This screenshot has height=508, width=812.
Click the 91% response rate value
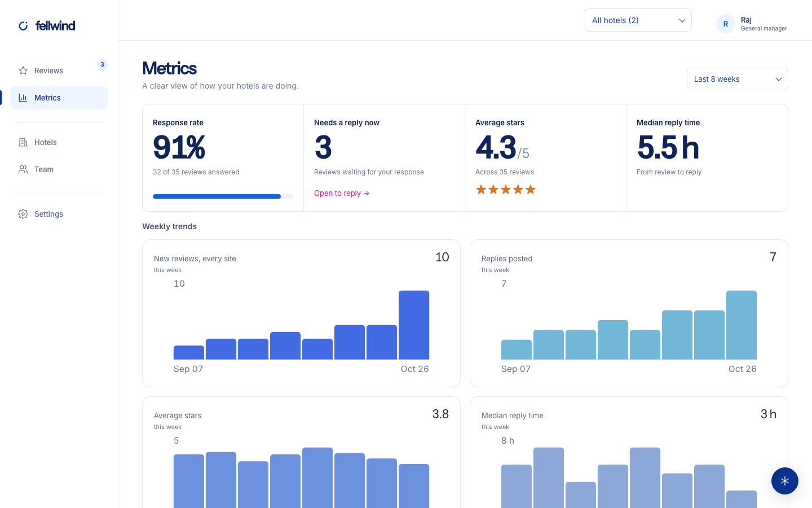point(179,148)
